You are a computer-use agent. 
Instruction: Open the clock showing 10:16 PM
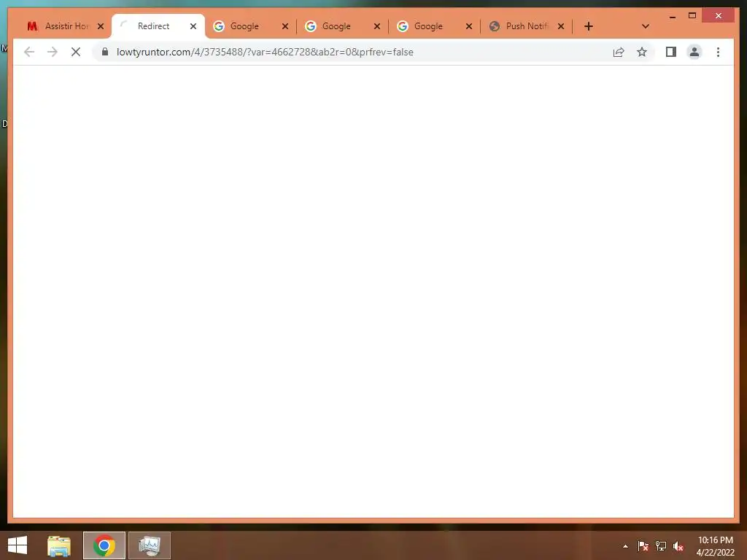coord(716,546)
